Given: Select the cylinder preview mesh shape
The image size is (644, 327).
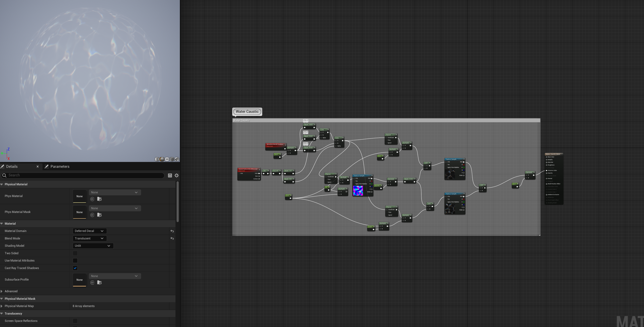Looking at the screenshot, I should coord(157,159).
